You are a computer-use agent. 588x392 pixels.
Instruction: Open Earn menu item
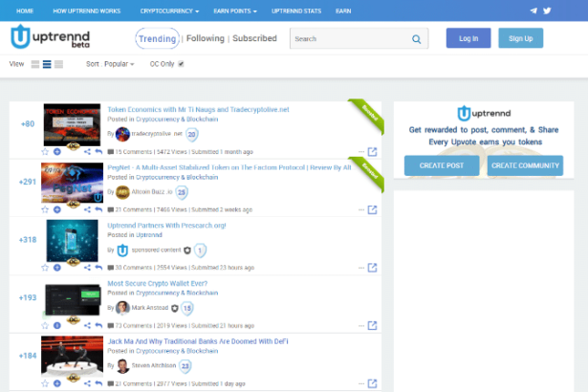click(x=343, y=11)
